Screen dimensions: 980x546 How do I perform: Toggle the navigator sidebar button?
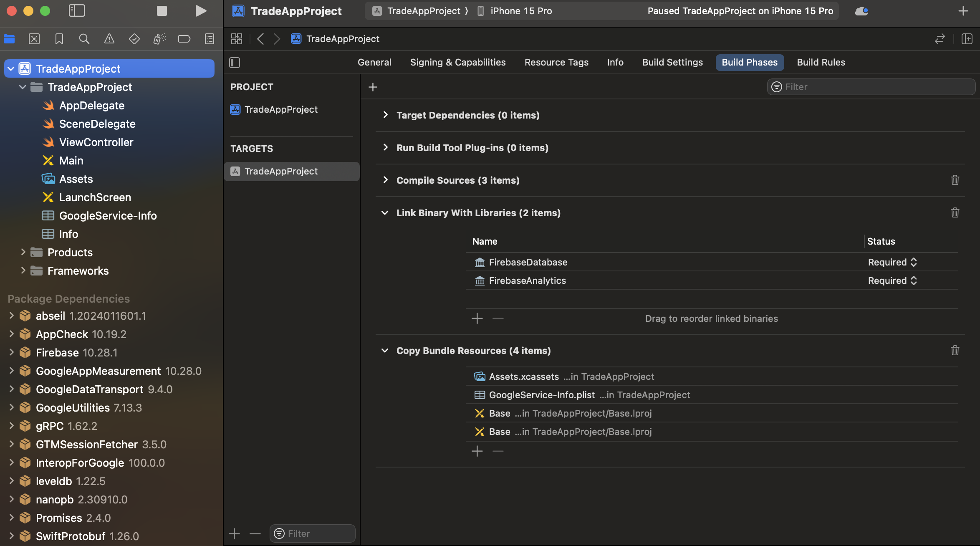pyautogui.click(x=77, y=11)
